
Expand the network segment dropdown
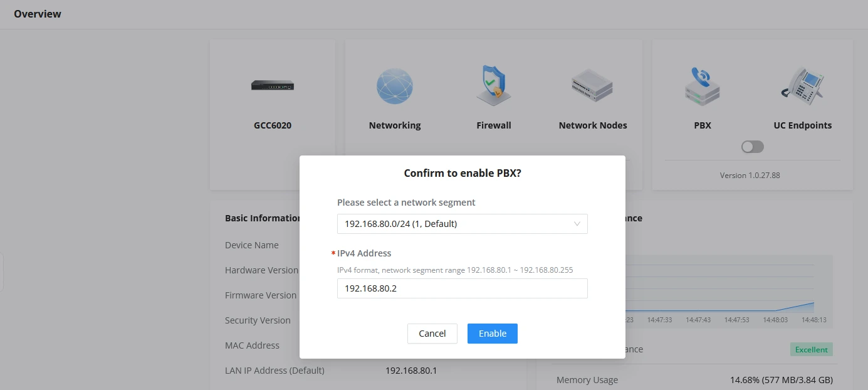[x=463, y=224]
